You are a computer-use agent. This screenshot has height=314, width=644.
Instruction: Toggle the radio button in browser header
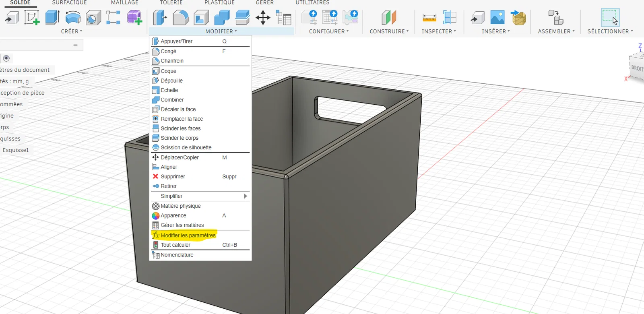coord(6,58)
